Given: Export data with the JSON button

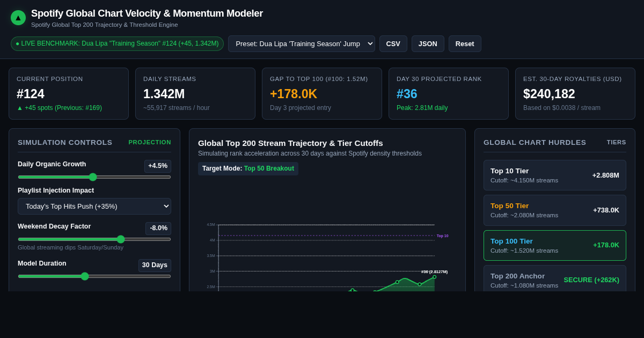Looking at the screenshot, I should coord(428,43).
